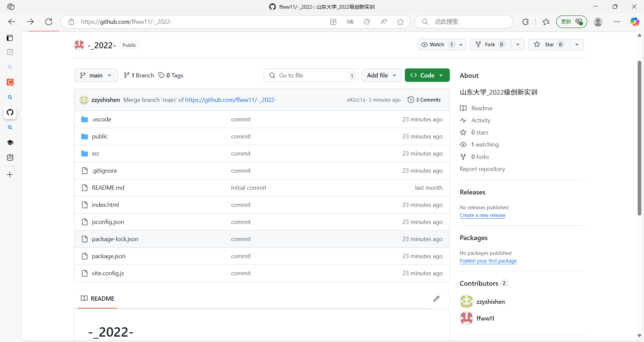This screenshot has width=644, height=342.
Task: Select the red C tab in sidebar
Action: click(10, 82)
